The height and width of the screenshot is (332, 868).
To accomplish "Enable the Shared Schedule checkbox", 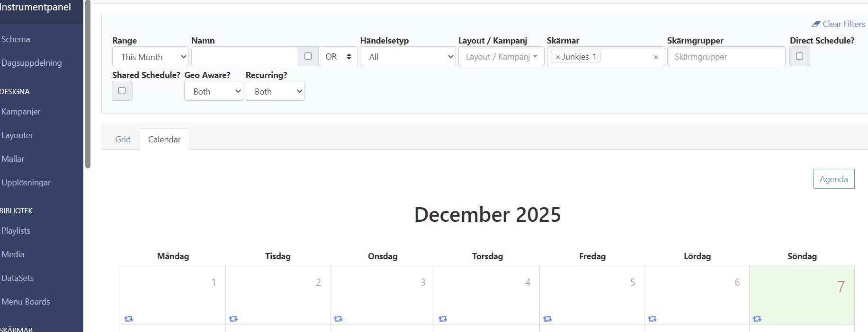I will pos(122,91).
